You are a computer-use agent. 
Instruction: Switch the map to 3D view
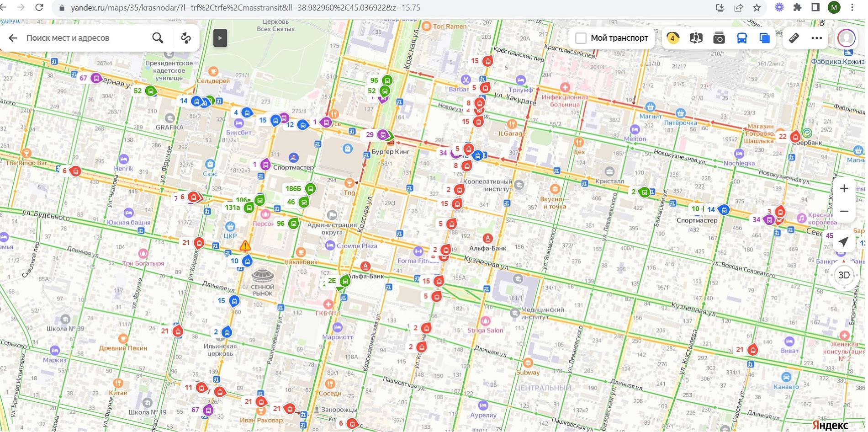(x=844, y=275)
